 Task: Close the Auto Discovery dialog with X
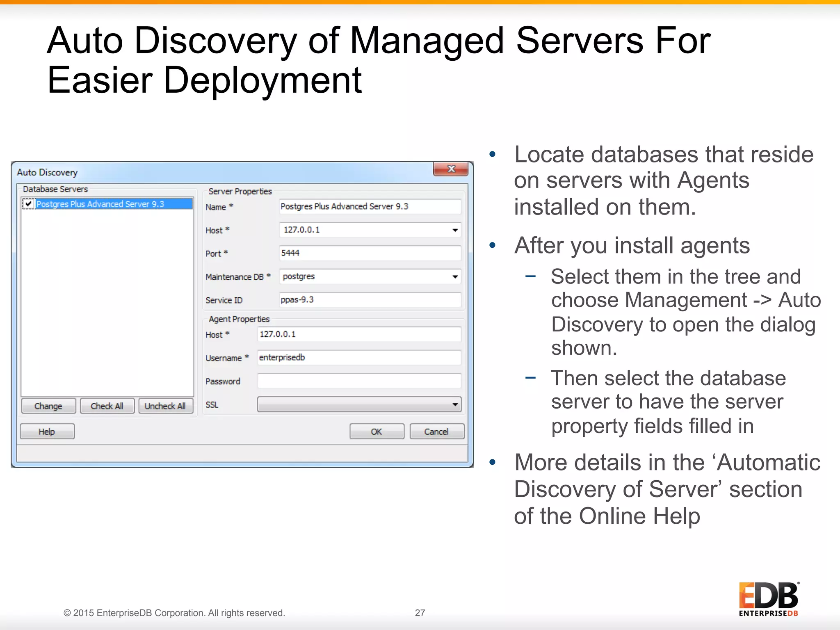(x=451, y=169)
